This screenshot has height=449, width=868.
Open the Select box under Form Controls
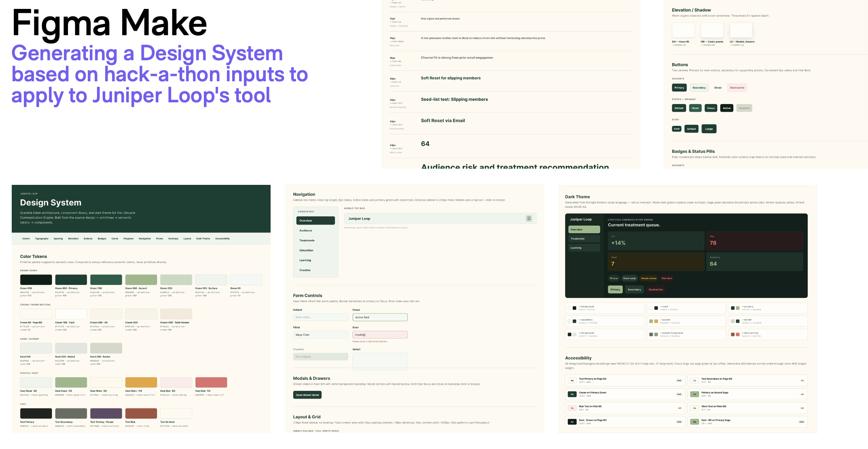(380, 361)
